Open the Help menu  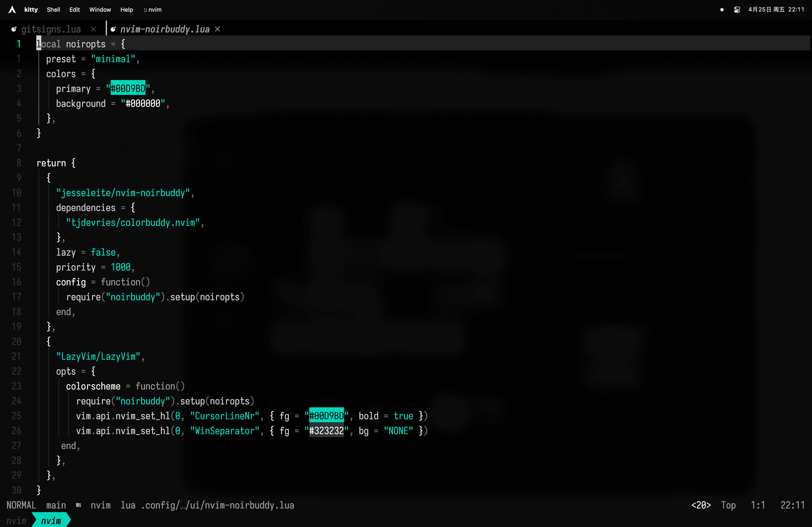coord(127,9)
